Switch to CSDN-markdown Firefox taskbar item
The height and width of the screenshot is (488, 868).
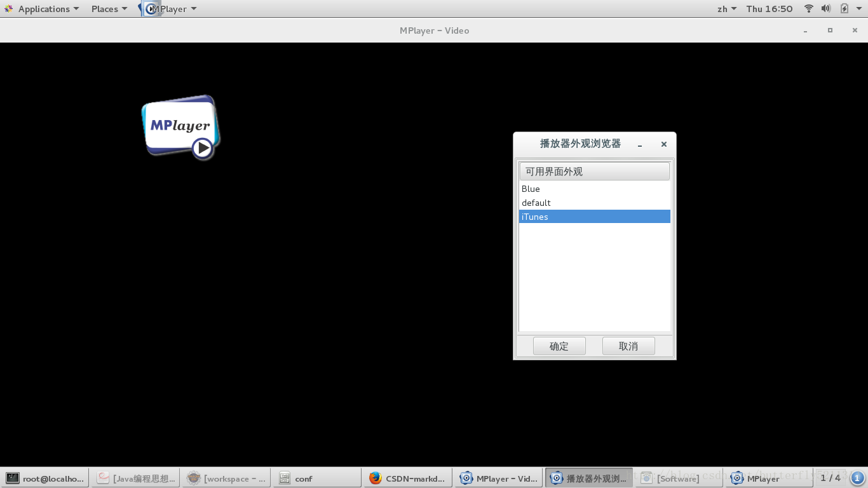pyautogui.click(x=408, y=478)
